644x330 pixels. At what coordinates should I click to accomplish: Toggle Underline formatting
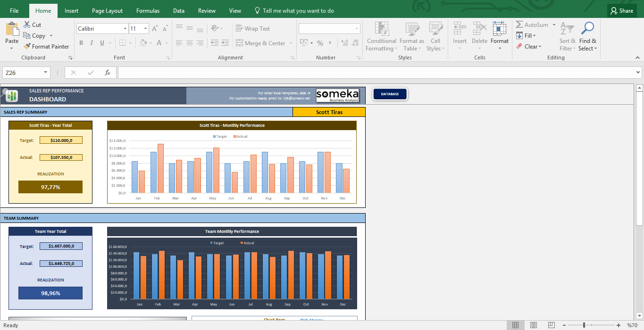[x=102, y=43]
